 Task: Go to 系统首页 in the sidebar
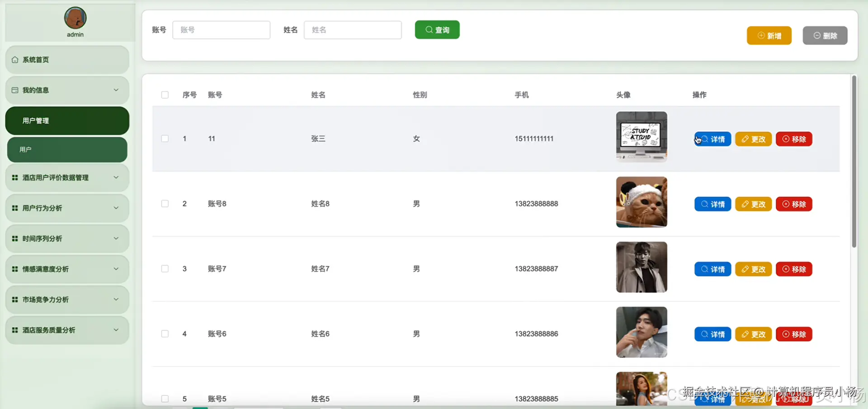point(67,60)
